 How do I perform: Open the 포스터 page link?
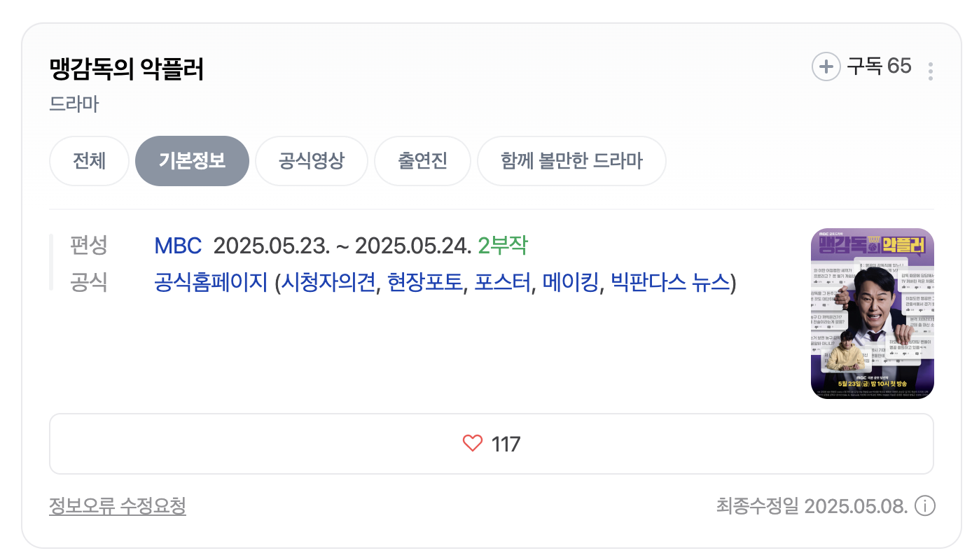click(x=504, y=280)
